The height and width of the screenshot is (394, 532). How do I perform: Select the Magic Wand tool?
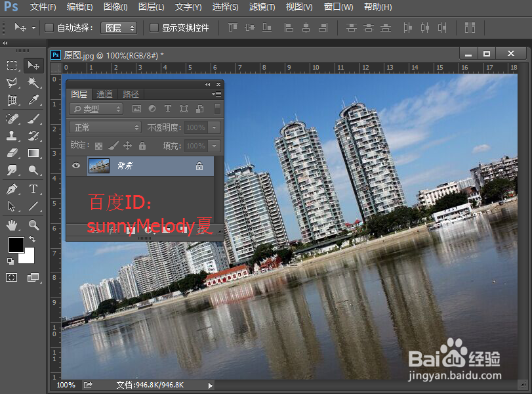point(33,83)
